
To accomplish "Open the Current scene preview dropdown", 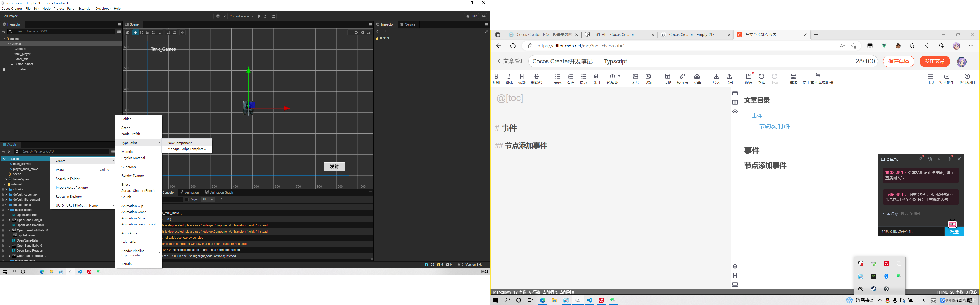I will [242, 16].
